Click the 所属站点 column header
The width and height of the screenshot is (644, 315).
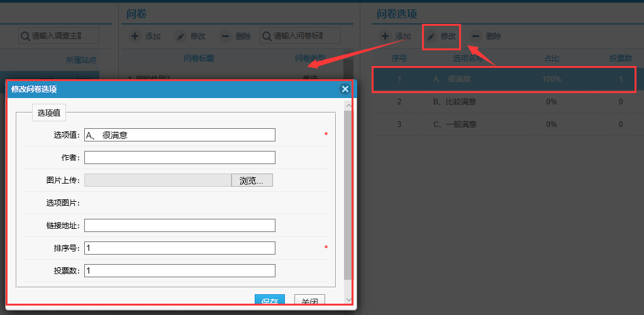[x=81, y=60]
